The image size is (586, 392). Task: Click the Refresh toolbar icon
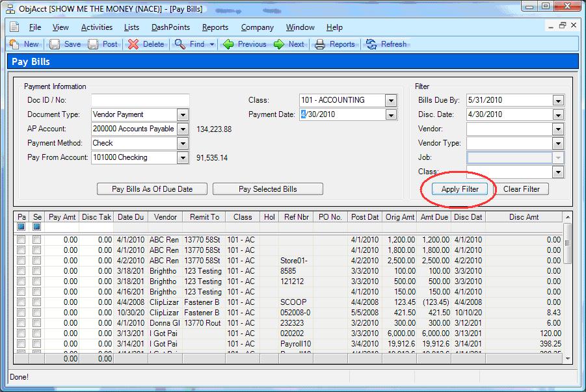pyautogui.click(x=371, y=44)
